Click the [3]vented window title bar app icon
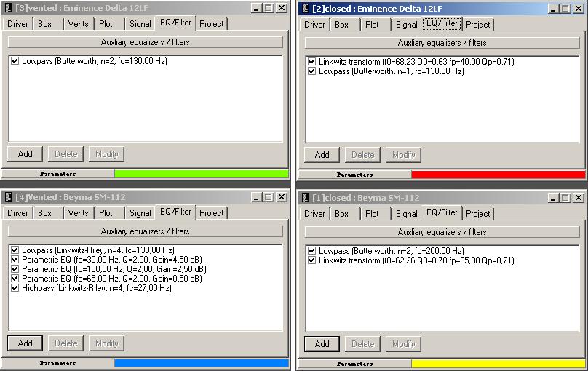This screenshot has height=371, width=588. click(x=8, y=8)
